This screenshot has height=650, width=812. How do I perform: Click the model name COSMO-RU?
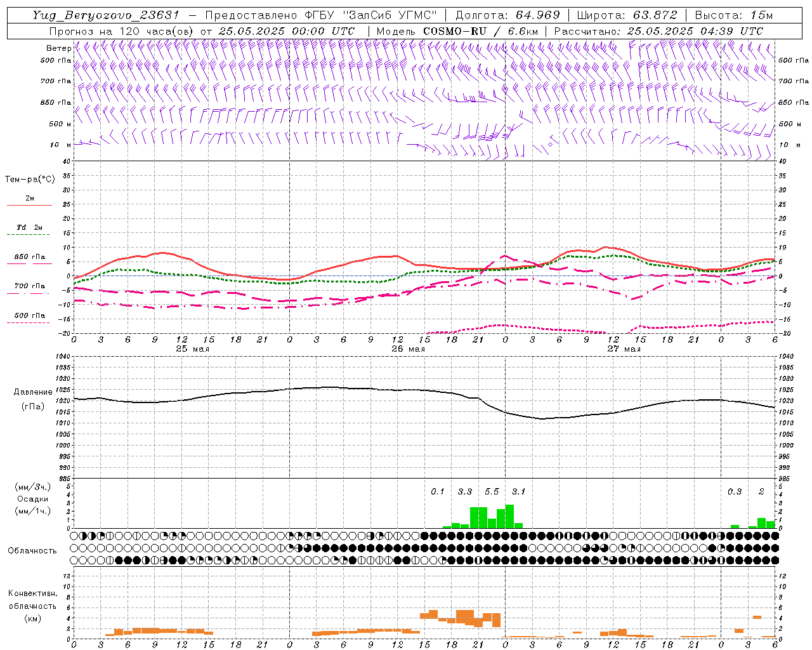[x=455, y=30]
